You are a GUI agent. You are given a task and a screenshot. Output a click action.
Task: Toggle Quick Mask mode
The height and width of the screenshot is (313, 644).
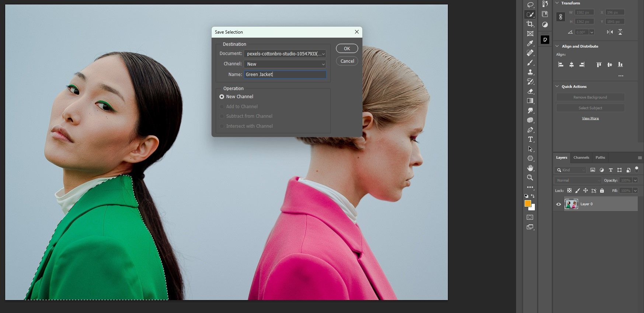click(530, 217)
